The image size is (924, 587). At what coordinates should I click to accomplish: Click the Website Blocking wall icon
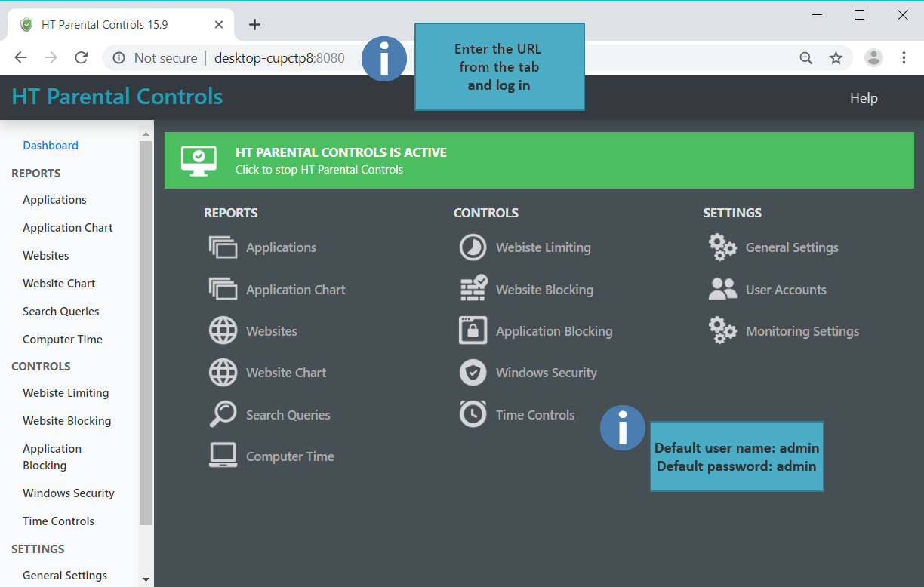[x=473, y=289]
